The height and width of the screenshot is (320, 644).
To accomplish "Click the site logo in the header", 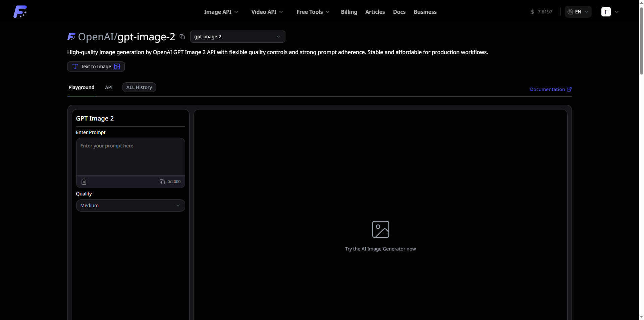I will 20,12.
